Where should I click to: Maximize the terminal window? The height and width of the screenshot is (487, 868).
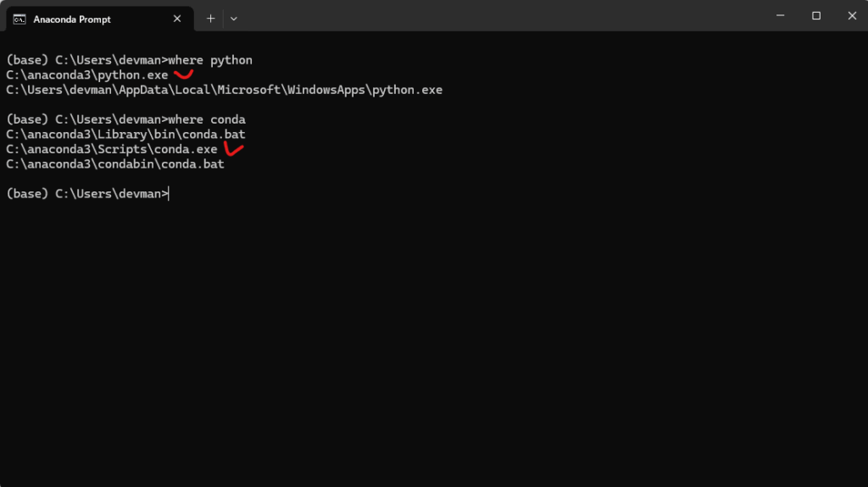(816, 15)
